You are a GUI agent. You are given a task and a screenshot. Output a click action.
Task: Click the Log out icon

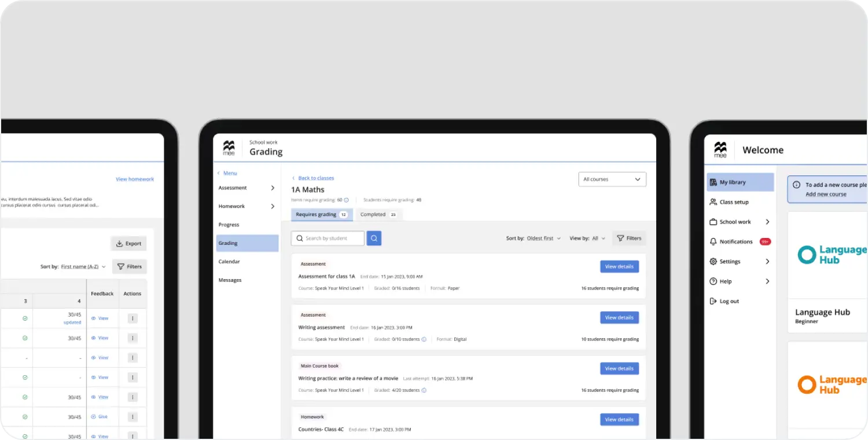[713, 301]
